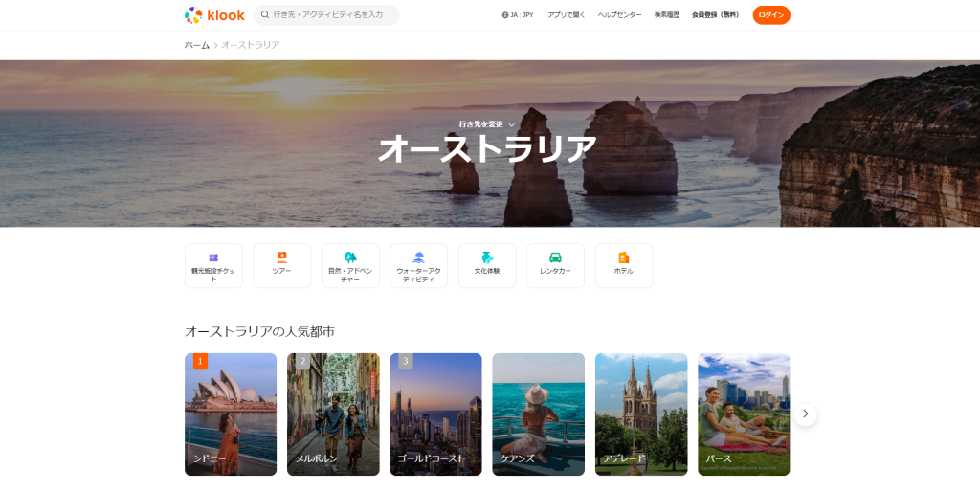The image size is (980, 492).
Task: Go to ホーム breadcrumb link
Action: (197, 45)
